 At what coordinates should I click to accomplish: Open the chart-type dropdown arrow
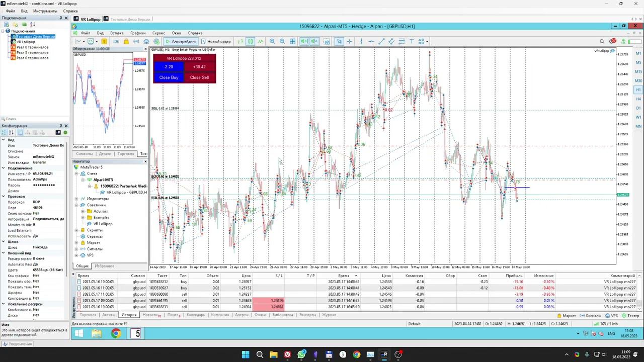point(84,41)
